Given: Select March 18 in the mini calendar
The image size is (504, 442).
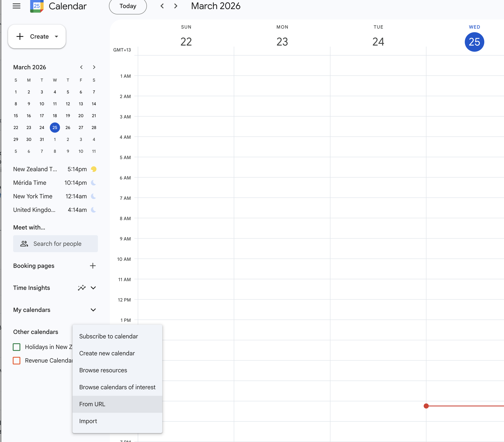Looking at the screenshot, I should coord(55,116).
